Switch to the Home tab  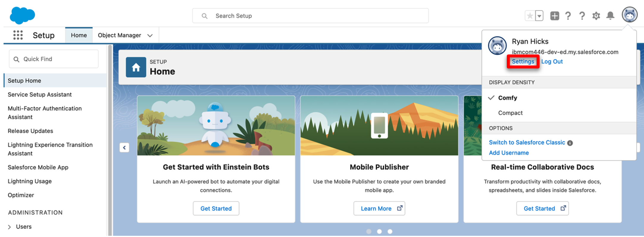(x=79, y=35)
